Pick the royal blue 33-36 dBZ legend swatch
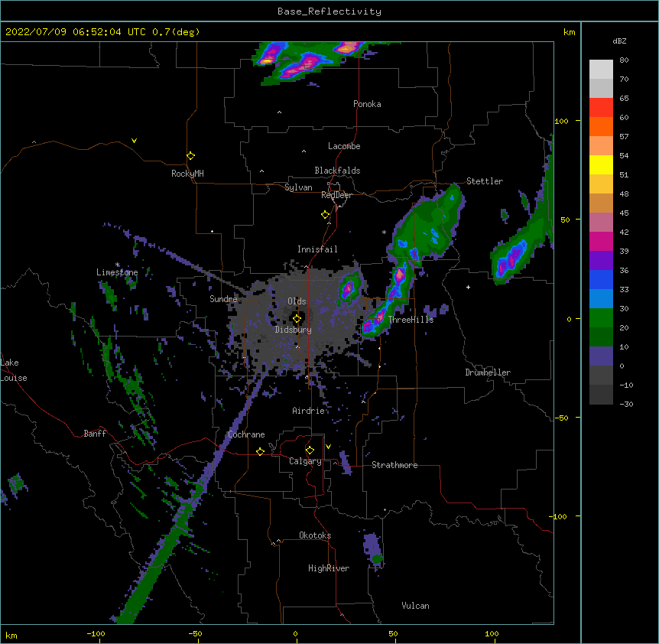The width and height of the screenshot is (659, 644). click(601, 279)
